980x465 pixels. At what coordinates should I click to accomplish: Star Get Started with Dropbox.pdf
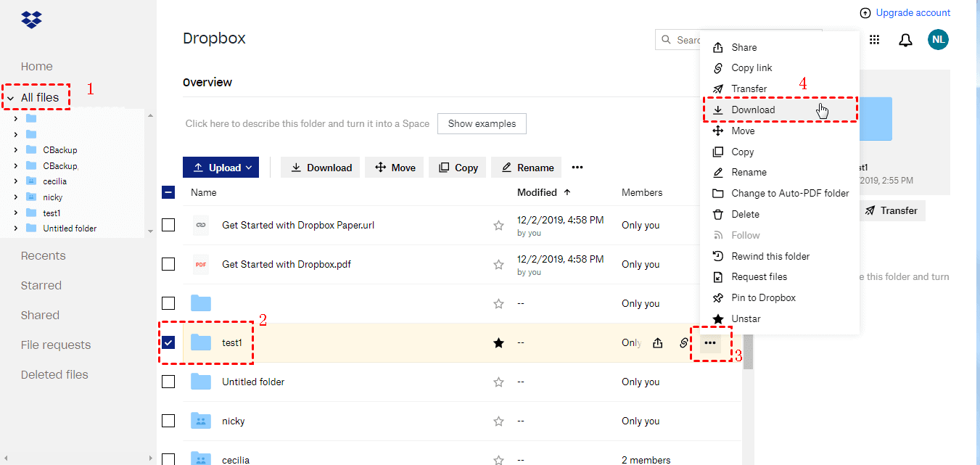coord(498,265)
